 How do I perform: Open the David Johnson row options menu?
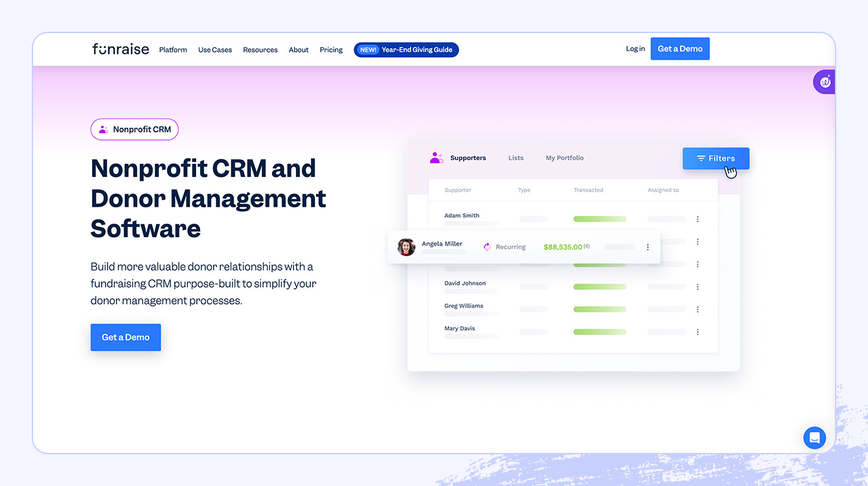(698, 287)
